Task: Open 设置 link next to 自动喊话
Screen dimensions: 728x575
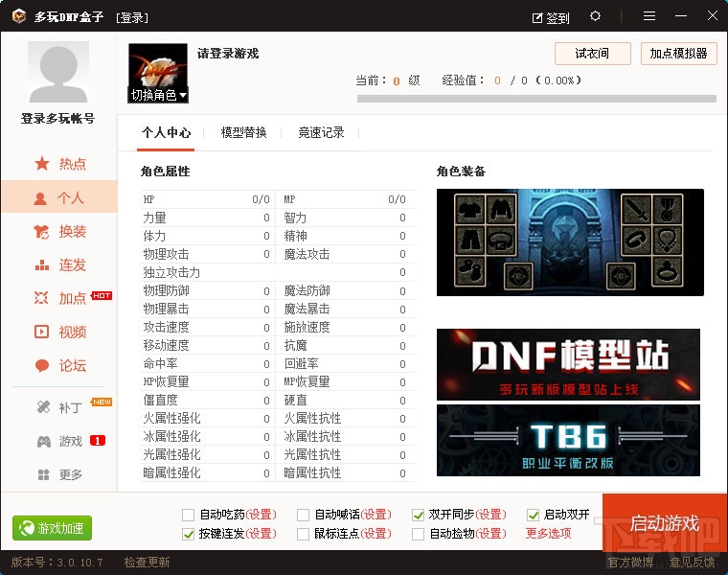Action: click(375, 515)
